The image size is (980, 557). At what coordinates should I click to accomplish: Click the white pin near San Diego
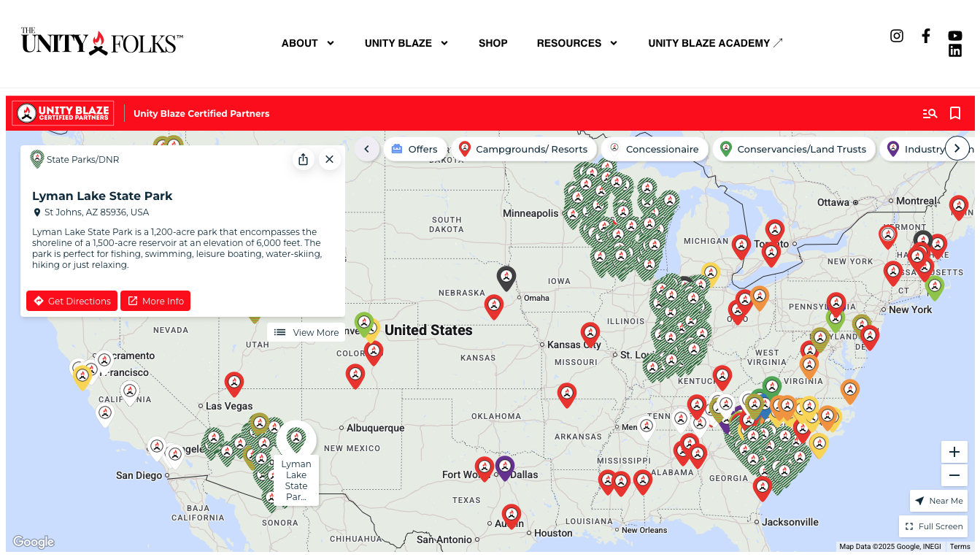pos(175,456)
